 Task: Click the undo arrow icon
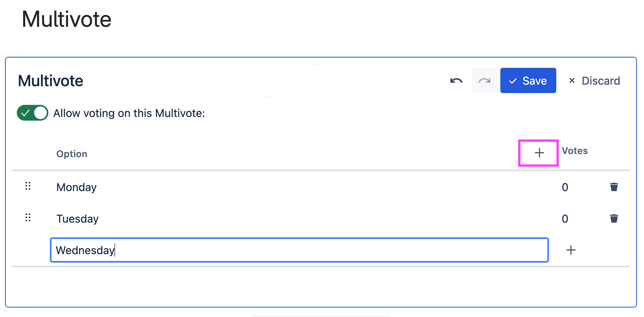coord(456,81)
